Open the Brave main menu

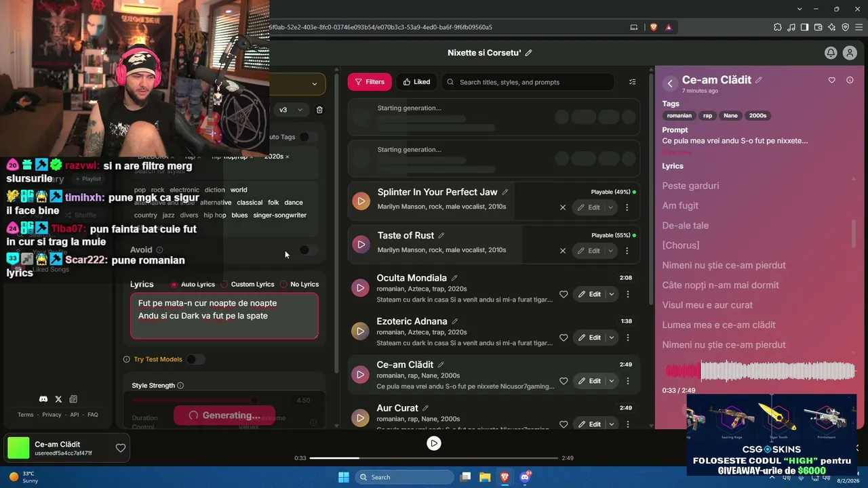(x=859, y=27)
